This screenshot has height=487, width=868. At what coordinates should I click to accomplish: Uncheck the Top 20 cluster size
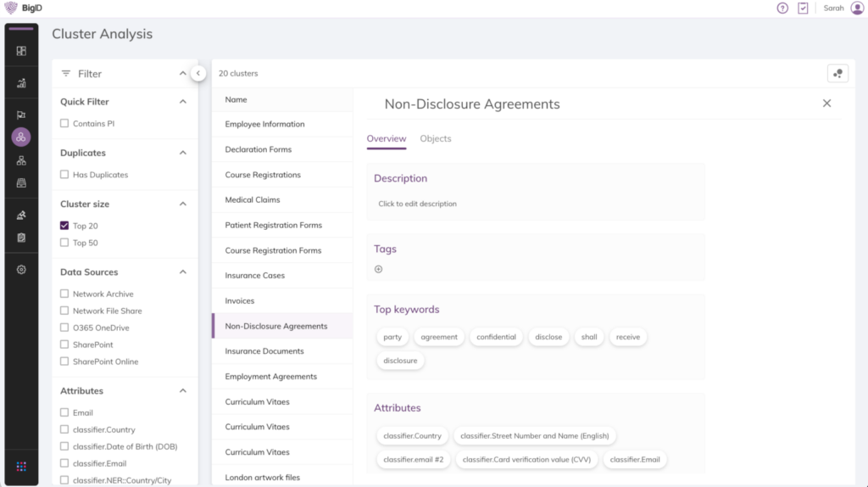[x=64, y=226]
